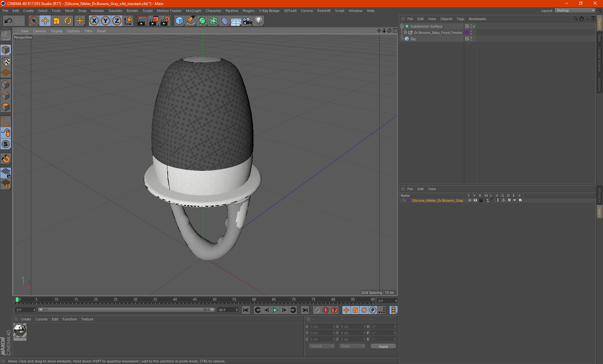The width and height of the screenshot is (603, 364).
Task: Enable the axis tool in sidebar
Action: click(x=6, y=121)
